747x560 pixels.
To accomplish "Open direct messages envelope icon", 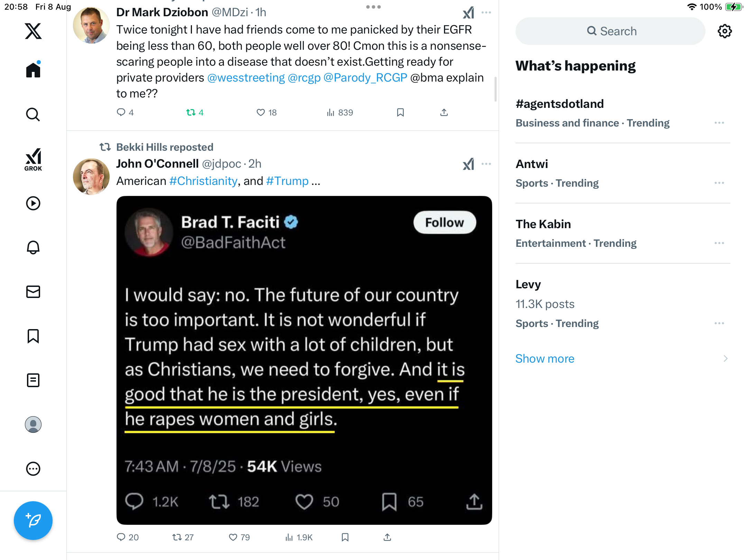I will click(x=33, y=292).
